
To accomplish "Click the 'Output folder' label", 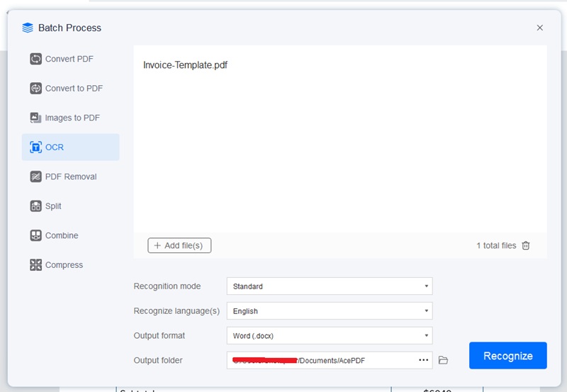I will [158, 360].
